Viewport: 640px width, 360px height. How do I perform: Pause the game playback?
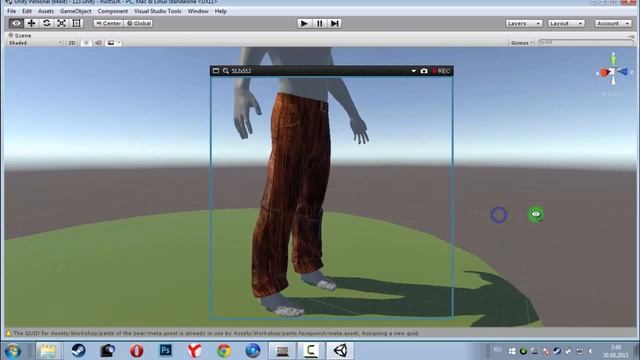tap(320, 23)
